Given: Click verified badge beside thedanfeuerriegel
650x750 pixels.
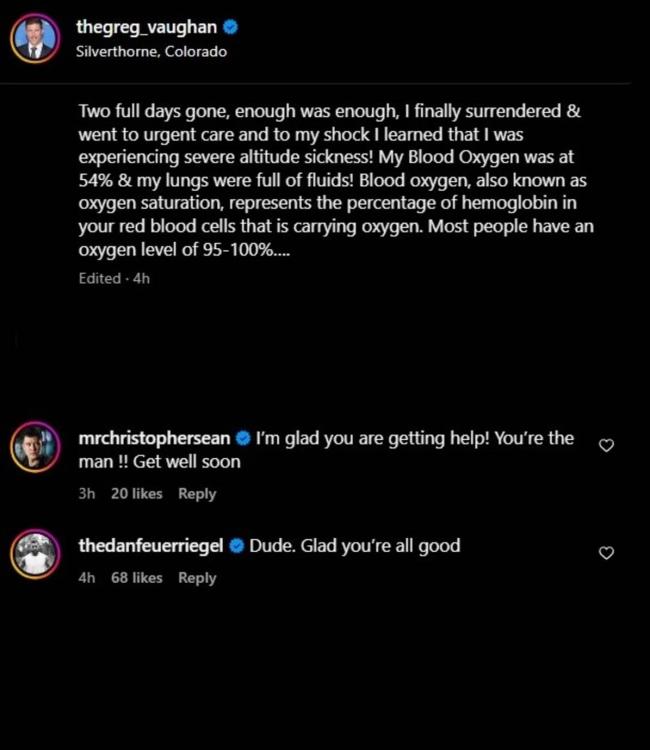Looking at the screenshot, I should point(238,546).
